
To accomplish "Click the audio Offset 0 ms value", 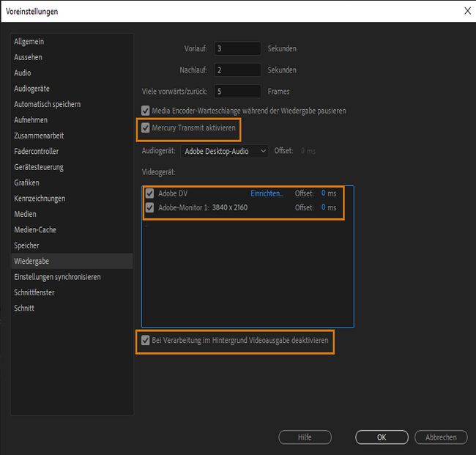I will (x=308, y=151).
